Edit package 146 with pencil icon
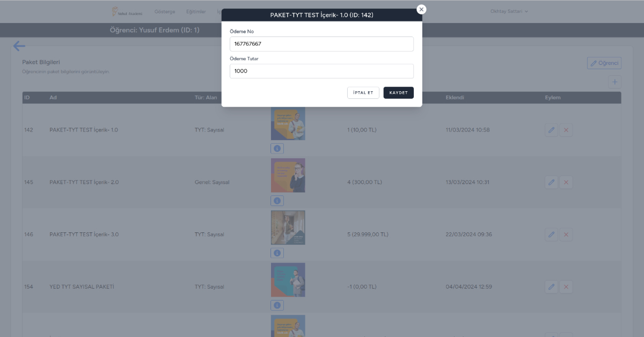This screenshot has height=337, width=644. [x=551, y=235]
